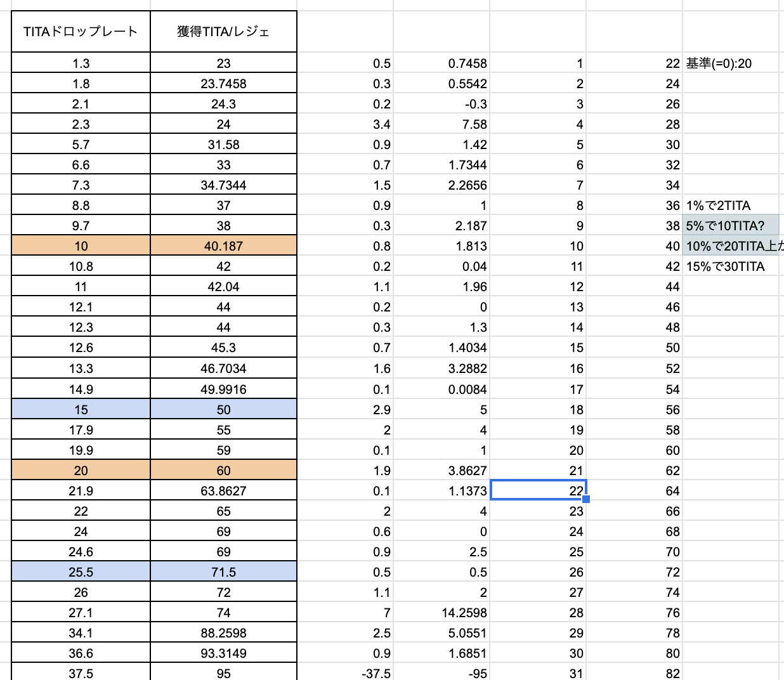Select the cell showing 5.0551

click(442, 632)
